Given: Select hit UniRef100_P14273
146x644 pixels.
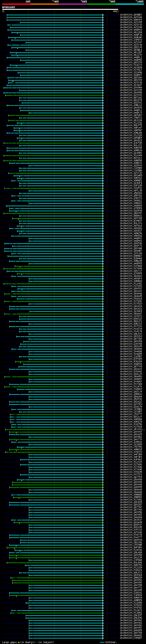Looking at the screenshot, I should pos(131,65).
